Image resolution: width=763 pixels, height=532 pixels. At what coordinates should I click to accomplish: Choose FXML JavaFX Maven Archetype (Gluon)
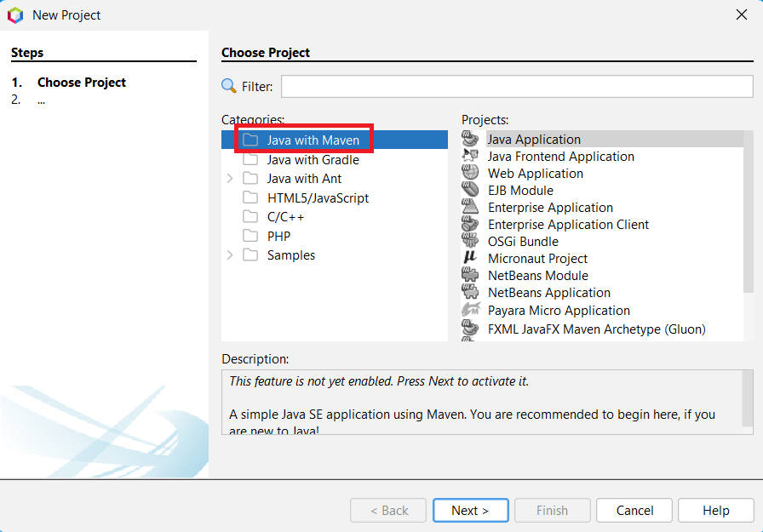coord(597,329)
